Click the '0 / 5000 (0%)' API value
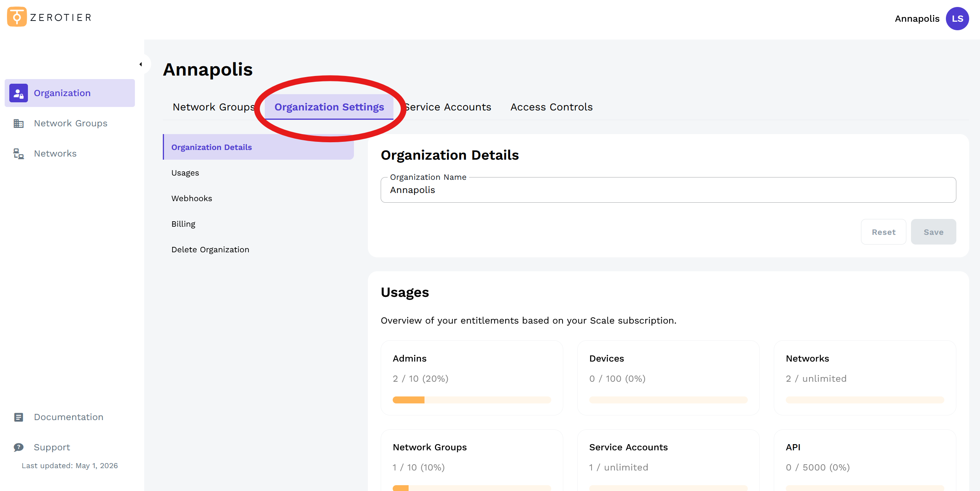 (818, 467)
